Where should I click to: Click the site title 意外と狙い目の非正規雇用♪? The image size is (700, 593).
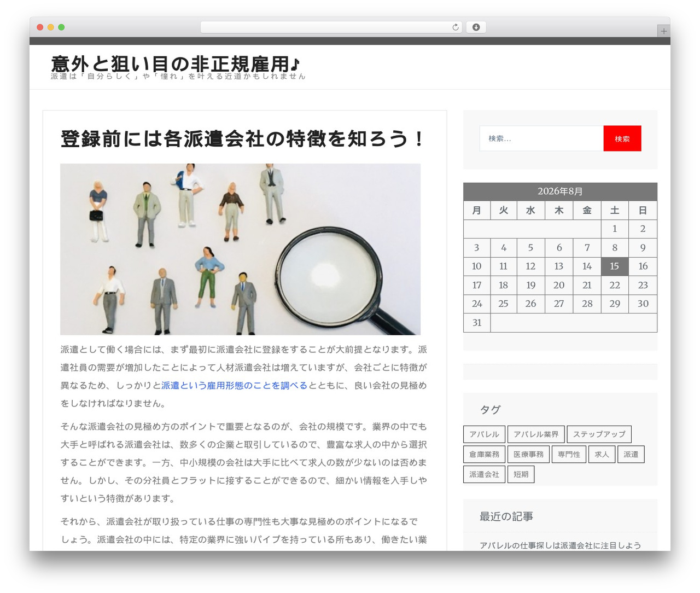(x=176, y=63)
